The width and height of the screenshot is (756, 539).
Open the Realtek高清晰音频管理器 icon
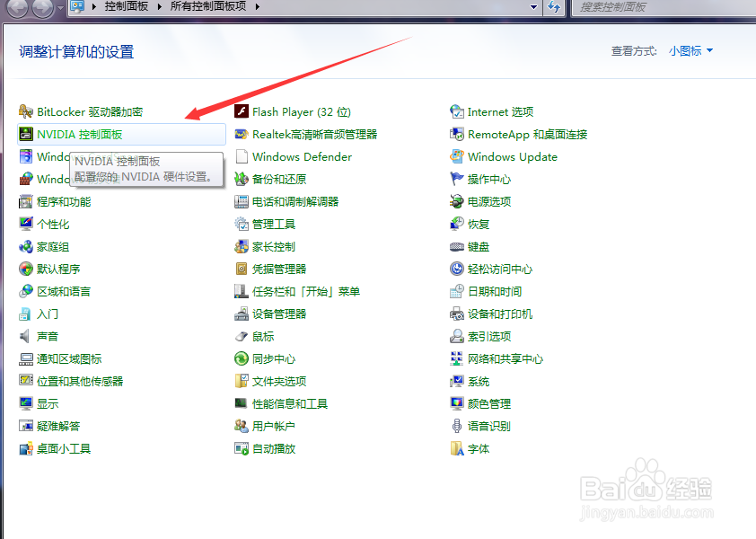241,134
